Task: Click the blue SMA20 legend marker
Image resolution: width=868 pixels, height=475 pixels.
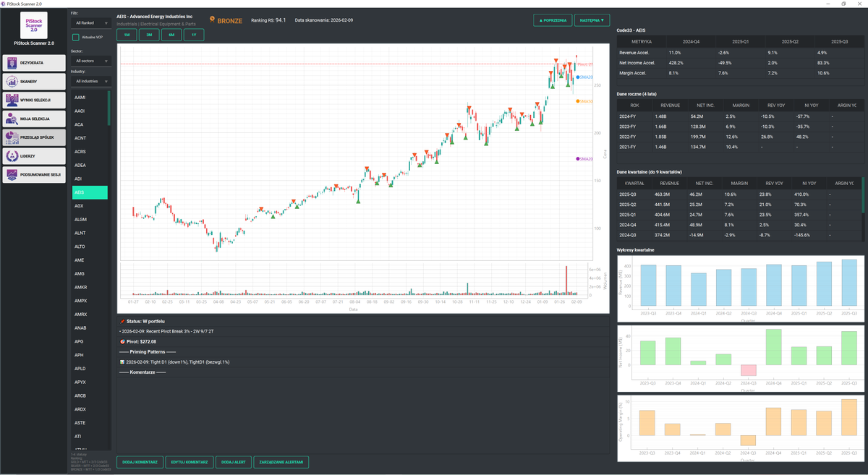Action: click(579, 77)
